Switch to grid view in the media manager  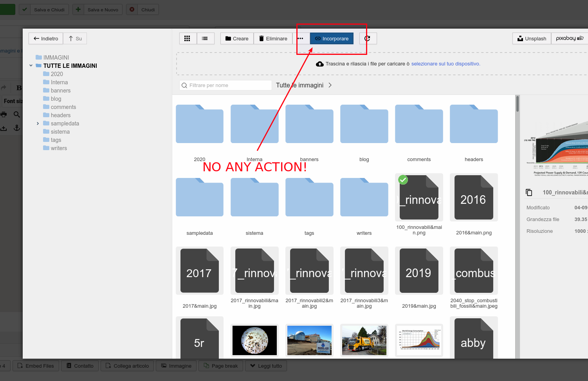click(188, 38)
